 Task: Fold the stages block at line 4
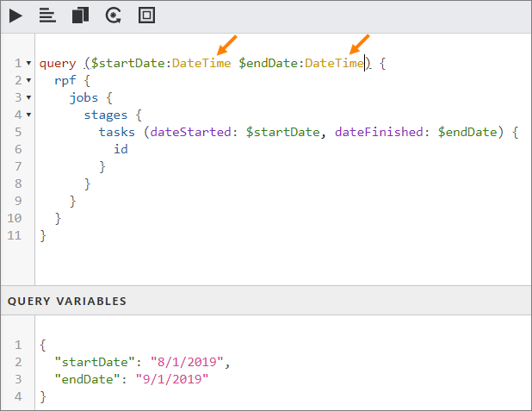(x=29, y=115)
